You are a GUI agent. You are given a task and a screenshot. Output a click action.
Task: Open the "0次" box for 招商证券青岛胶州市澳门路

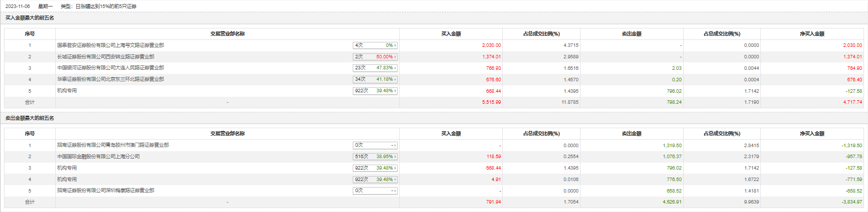tap(375, 145)
